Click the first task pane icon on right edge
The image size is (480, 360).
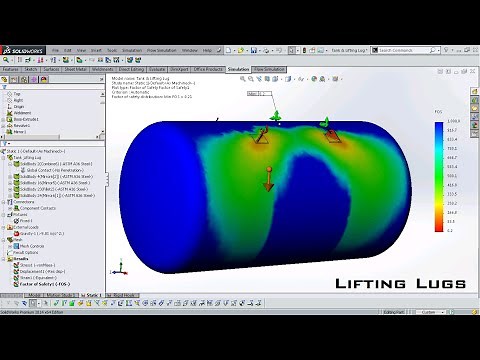click(475, 91)
